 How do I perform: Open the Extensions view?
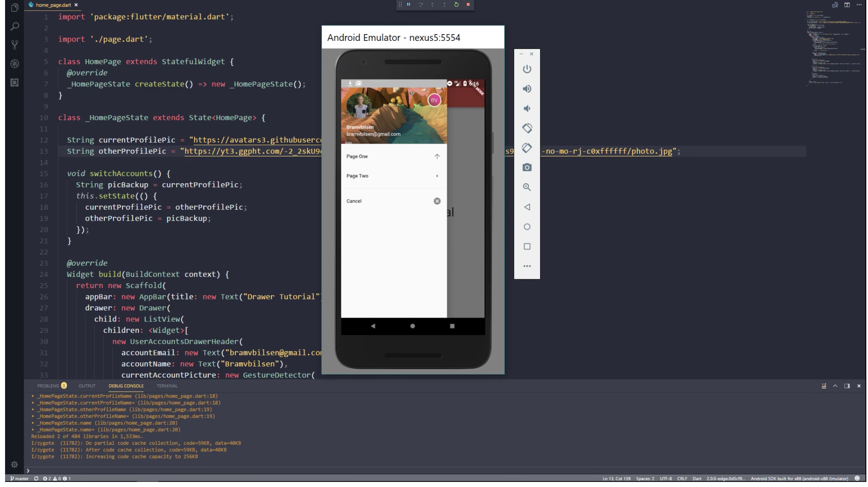click(x=15, y=83)
